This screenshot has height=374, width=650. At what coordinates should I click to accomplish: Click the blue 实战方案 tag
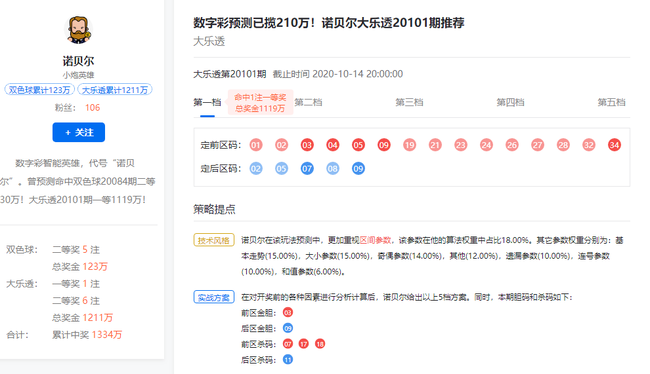214,297
